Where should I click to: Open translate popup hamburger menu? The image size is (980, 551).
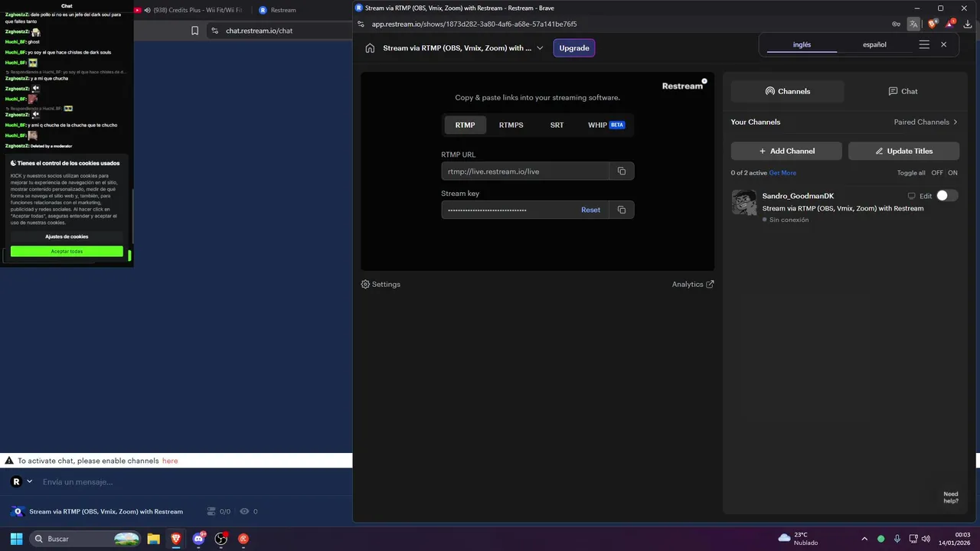point(924,44)
